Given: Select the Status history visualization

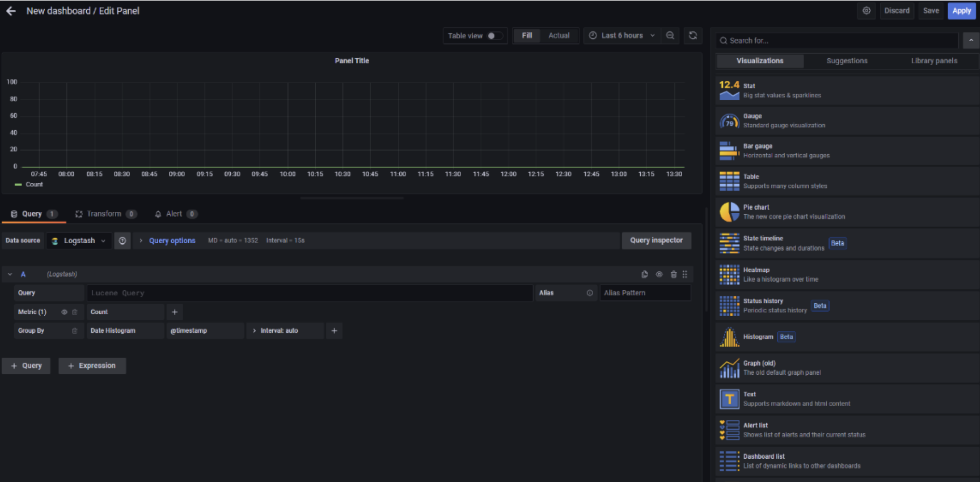Looking at the screenshot, I should 847,306.
